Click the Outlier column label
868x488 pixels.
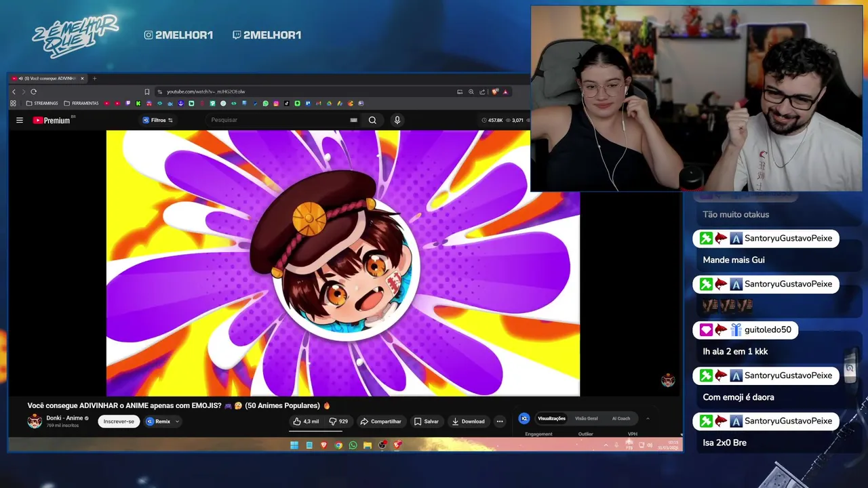[x=585, y=434]
